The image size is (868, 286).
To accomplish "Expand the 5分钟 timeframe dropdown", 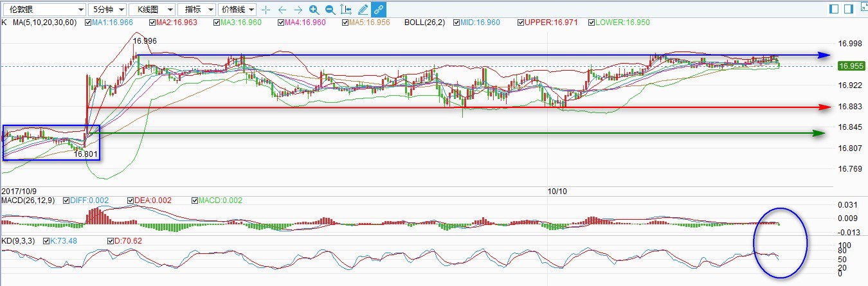I will tap(106, 10).
